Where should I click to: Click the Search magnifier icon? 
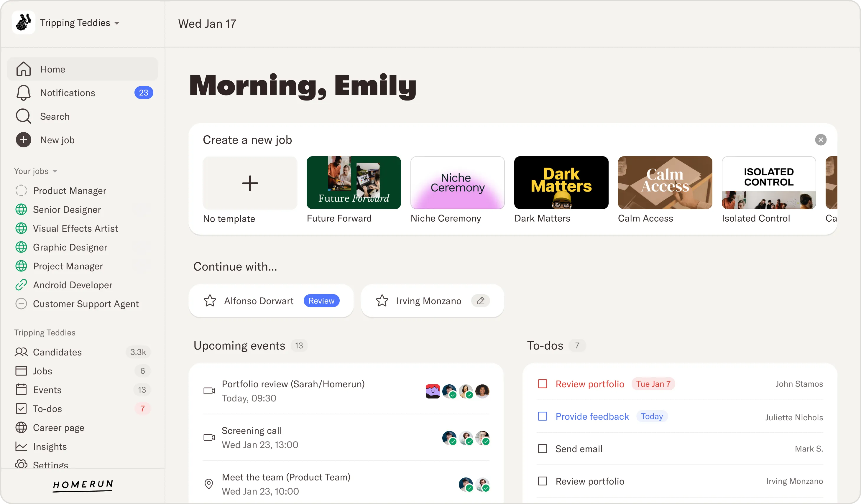pyautogui.click(x=23, y=116)
